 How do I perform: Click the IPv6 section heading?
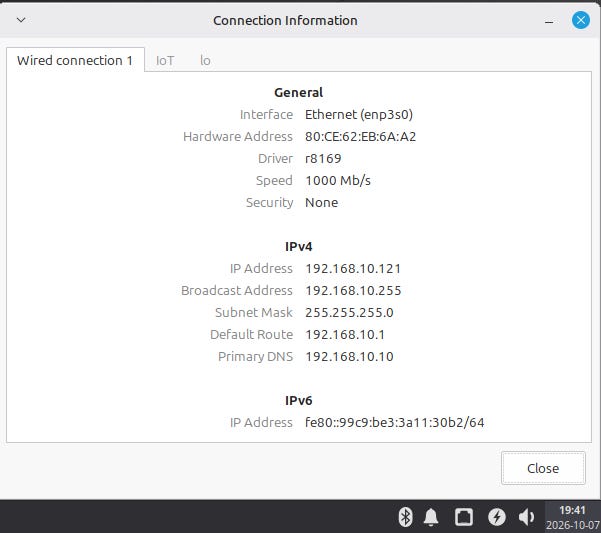point(299,400)
